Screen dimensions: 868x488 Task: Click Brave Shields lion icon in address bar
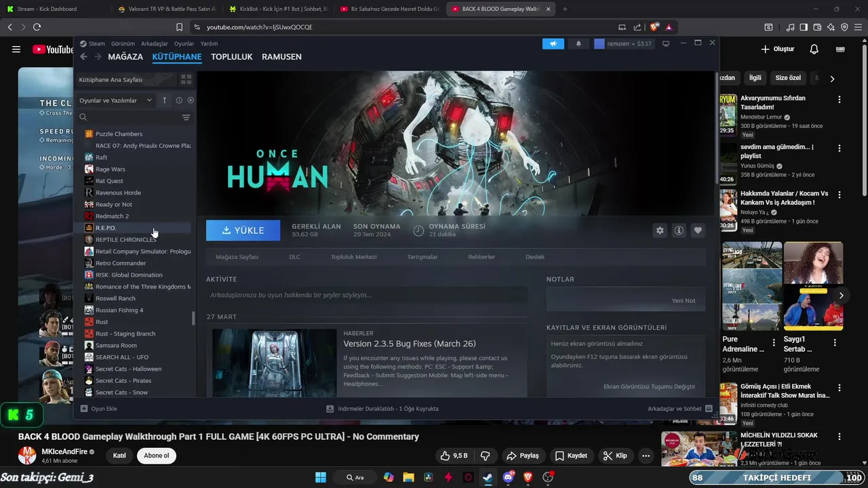pyautogui.click(x=654, y=27)
